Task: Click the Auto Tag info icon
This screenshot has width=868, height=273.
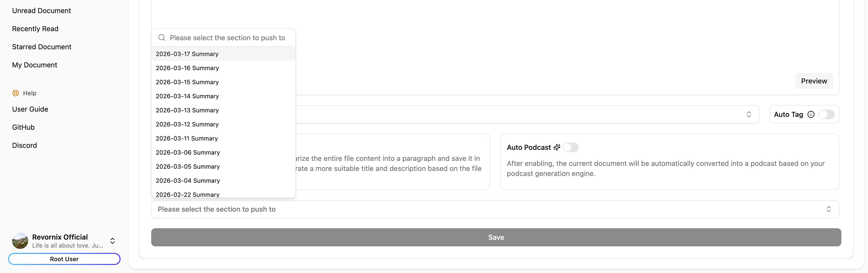Action: 811,114
